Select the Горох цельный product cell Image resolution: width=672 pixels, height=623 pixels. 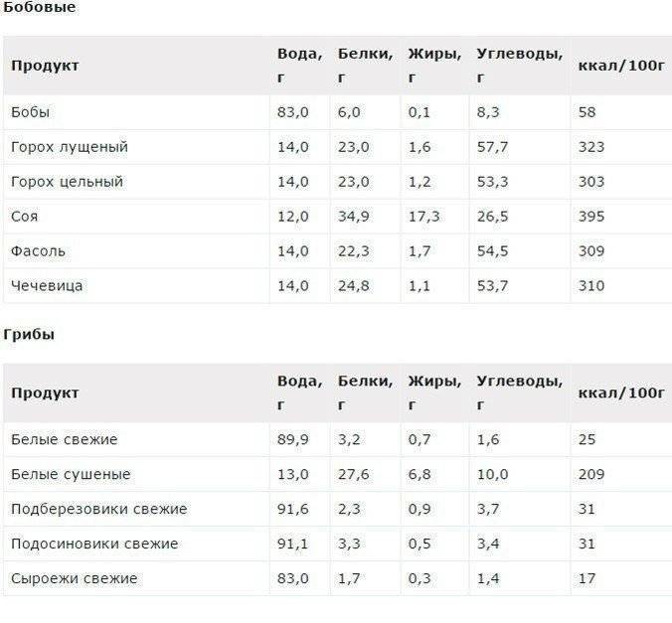click(x=67, y=182)
